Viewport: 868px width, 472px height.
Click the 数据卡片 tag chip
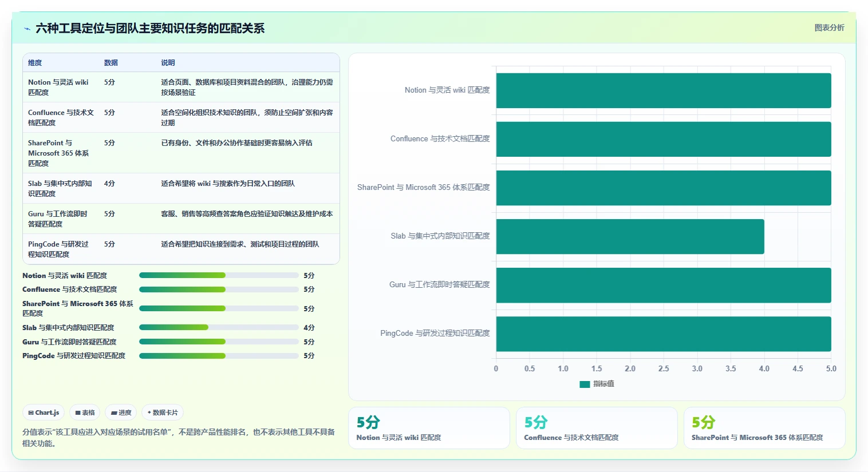pos(163,412)
